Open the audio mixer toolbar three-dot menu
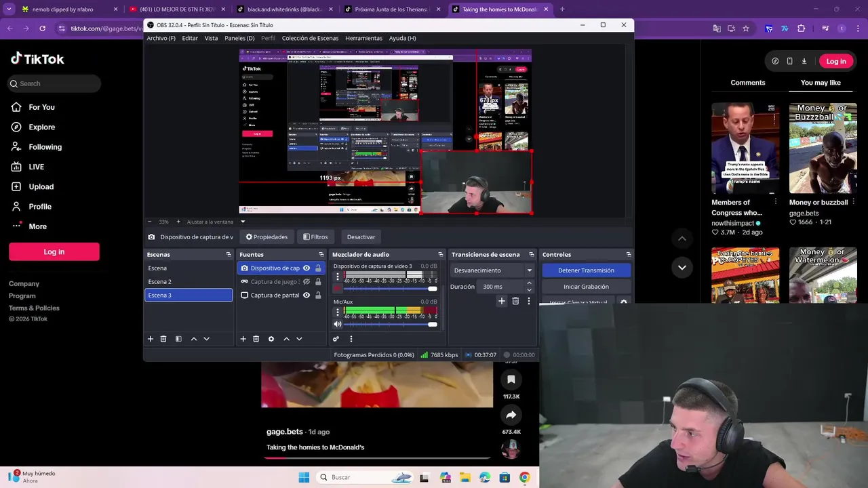Screen dimensions: 868x488 (351, 339)
